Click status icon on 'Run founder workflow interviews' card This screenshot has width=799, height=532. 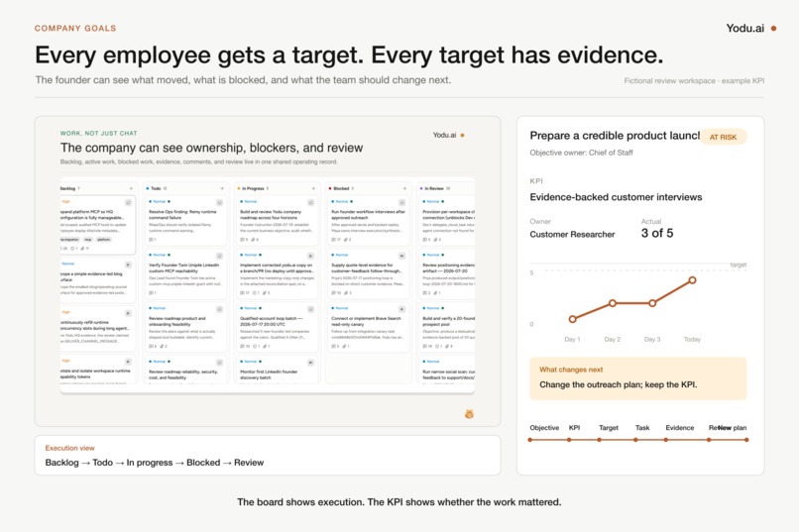click(x=402, y=202)
